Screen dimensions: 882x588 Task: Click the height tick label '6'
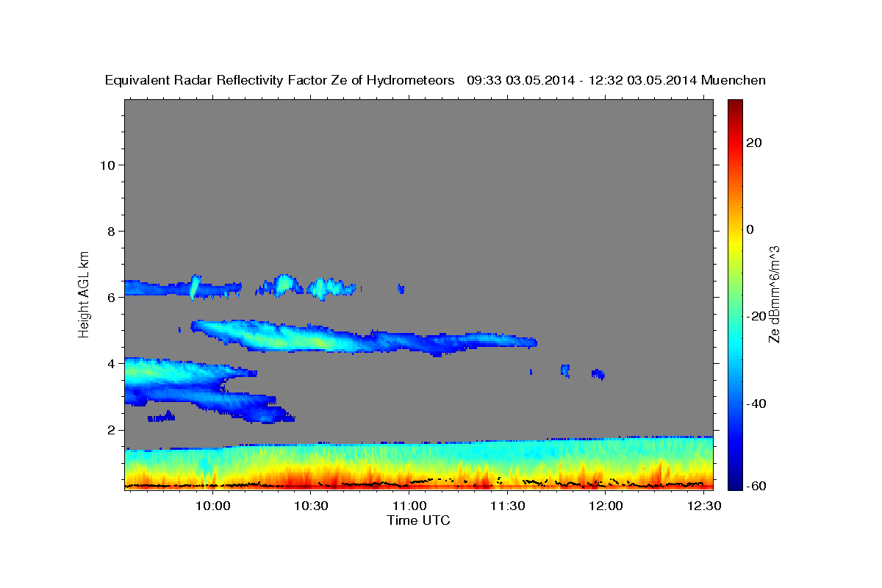click(110, 297)
